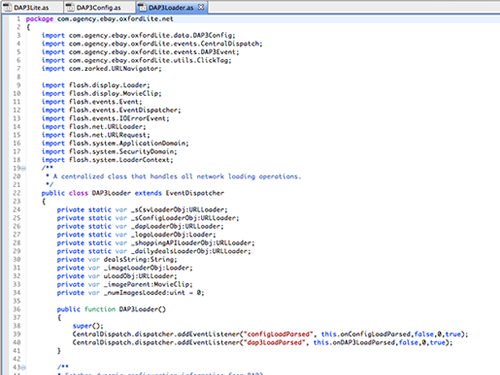Screen dimensions: 500x375
Task: Click the _dailydealsLoaderObj variable declaration
Action: [154, 251]
